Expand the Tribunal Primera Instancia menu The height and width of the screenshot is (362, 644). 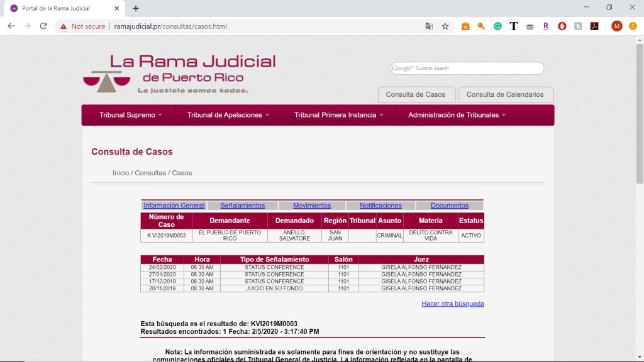338,115
